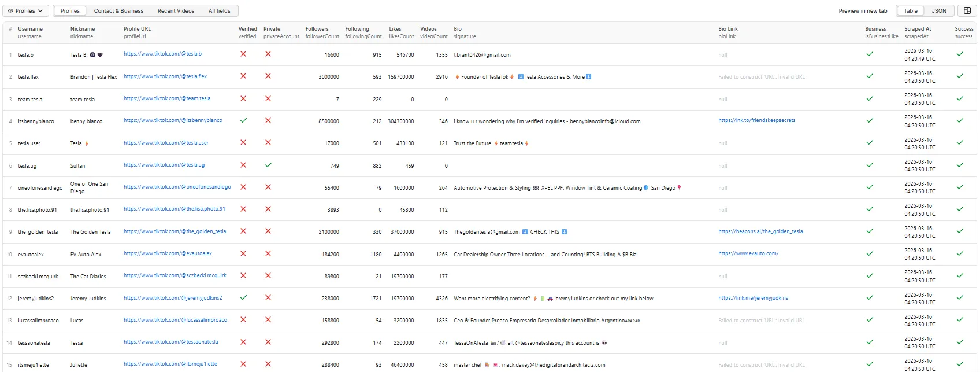Click verified checkmark for jeremyjudkins2

[243, 297]
